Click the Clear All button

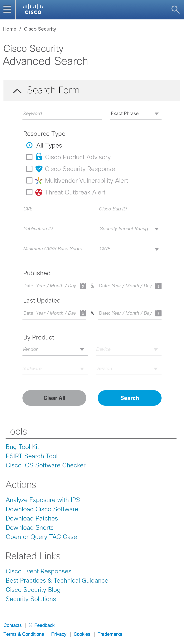click(x=54, y=398)
